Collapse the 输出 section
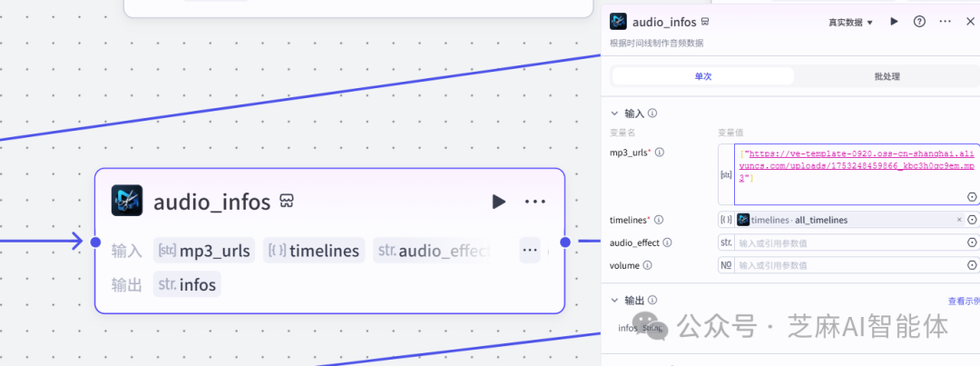The height and width of the screenshot is (366, 980). [x=615, y=301]
